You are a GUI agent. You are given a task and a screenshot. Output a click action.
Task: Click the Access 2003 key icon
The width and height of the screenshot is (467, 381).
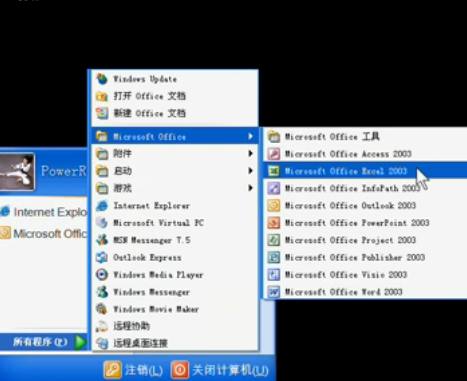[x=274, y=154]
